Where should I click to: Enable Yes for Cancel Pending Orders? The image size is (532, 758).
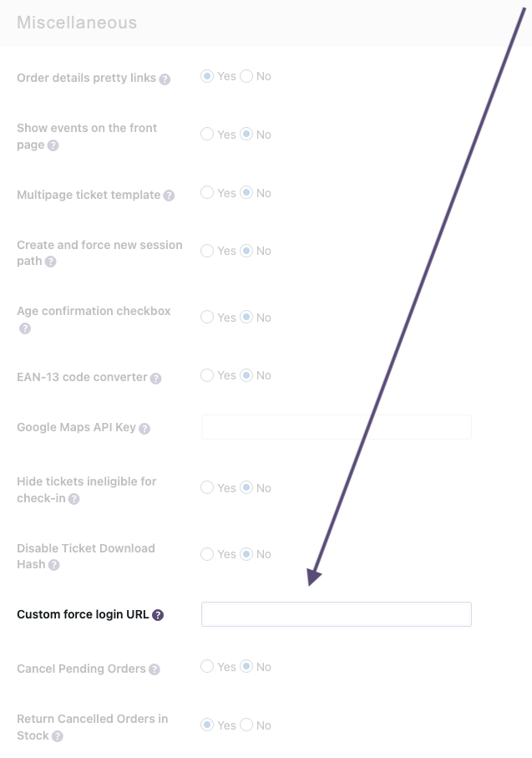click(x=207, y=667)
